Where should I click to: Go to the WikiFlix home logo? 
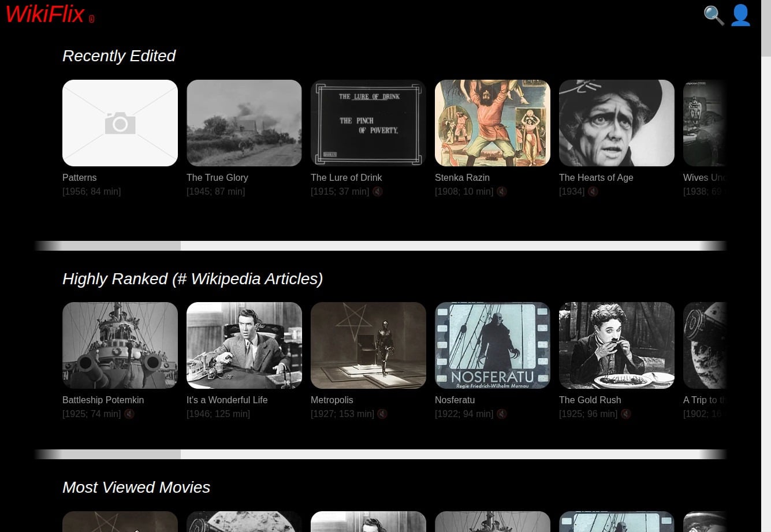tap(45, 14)
